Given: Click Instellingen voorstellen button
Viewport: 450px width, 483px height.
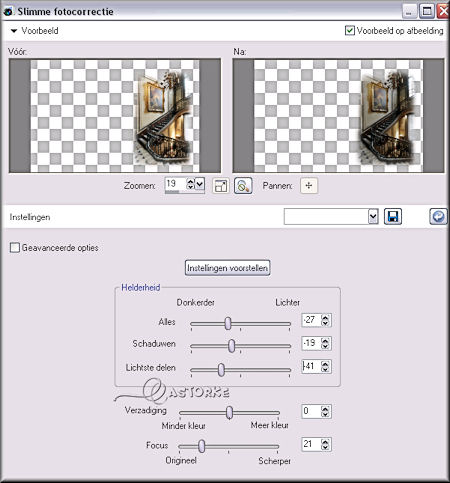Looking at the screenshot, I should tap(227, 268).
